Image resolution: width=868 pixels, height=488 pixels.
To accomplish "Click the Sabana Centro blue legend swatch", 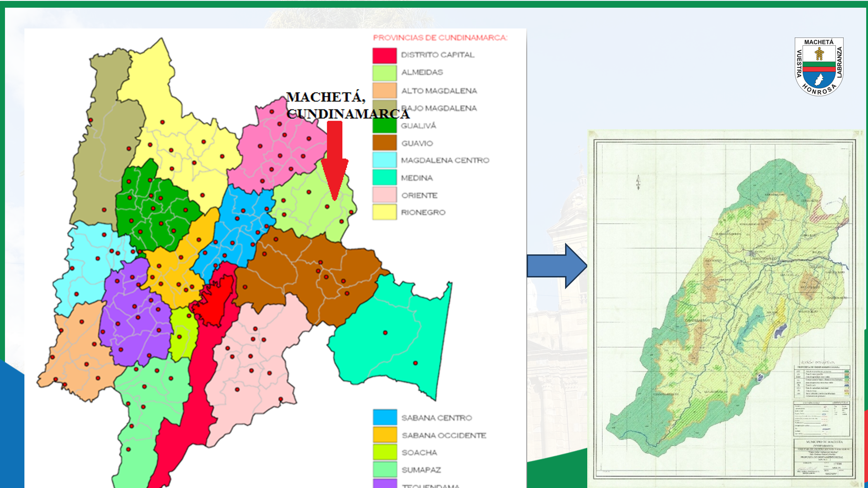I will [x=385, y=417].
